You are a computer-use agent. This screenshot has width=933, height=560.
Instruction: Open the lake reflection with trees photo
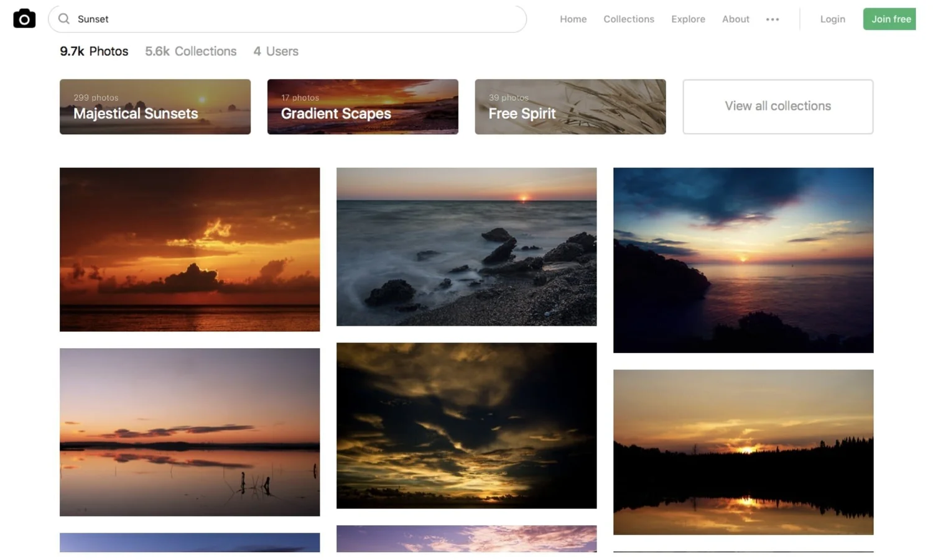743,452
